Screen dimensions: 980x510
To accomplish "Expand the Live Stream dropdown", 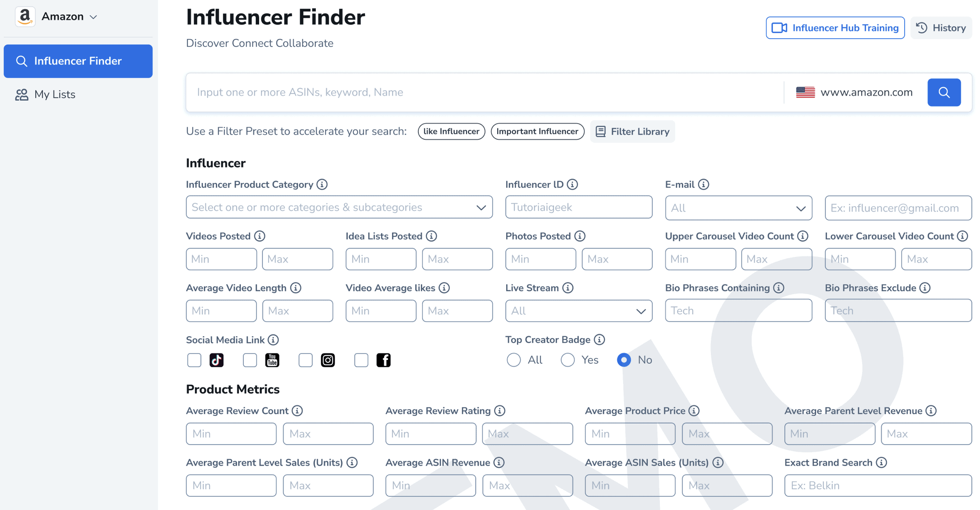I will (x=579, y=311).
